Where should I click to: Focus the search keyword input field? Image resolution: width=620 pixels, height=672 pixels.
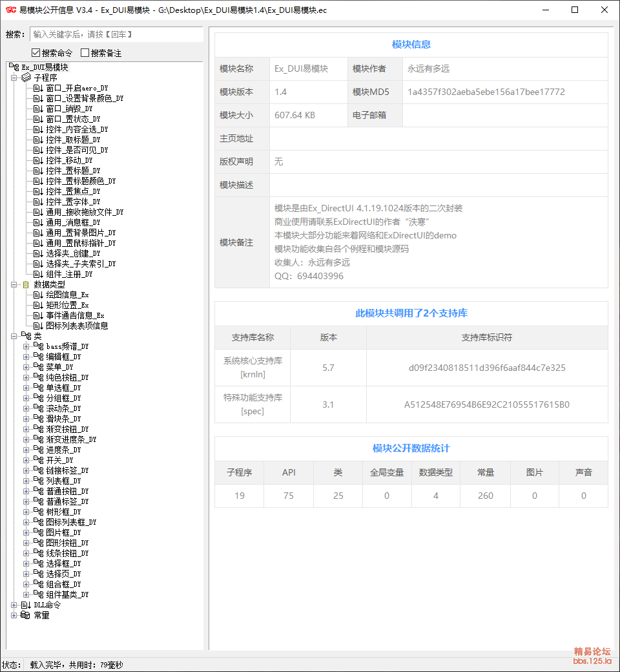pos(116,34)
